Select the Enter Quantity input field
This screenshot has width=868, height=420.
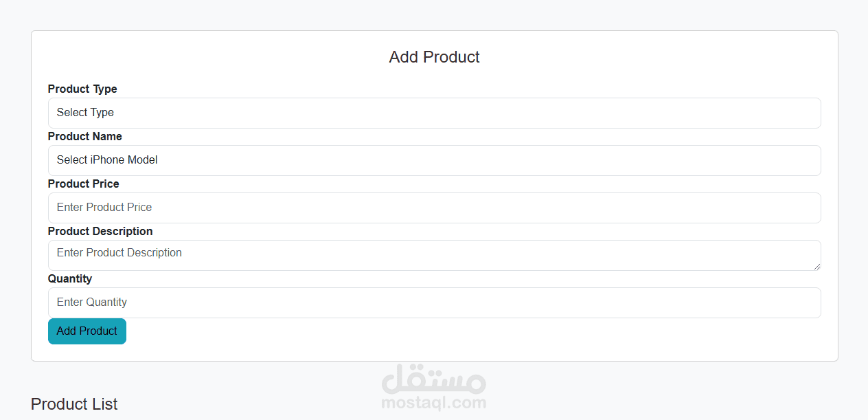pyautogui.click(x=434, y=302)
